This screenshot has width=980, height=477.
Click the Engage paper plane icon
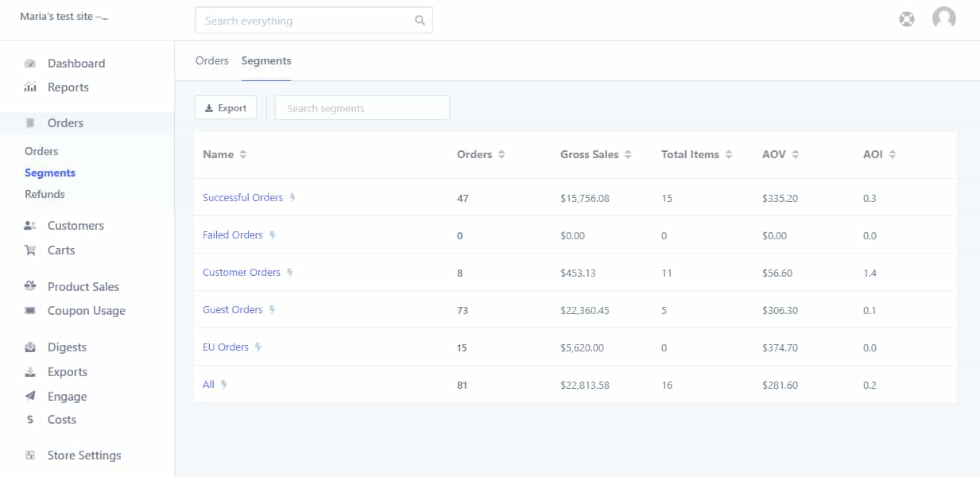point(30,396)
